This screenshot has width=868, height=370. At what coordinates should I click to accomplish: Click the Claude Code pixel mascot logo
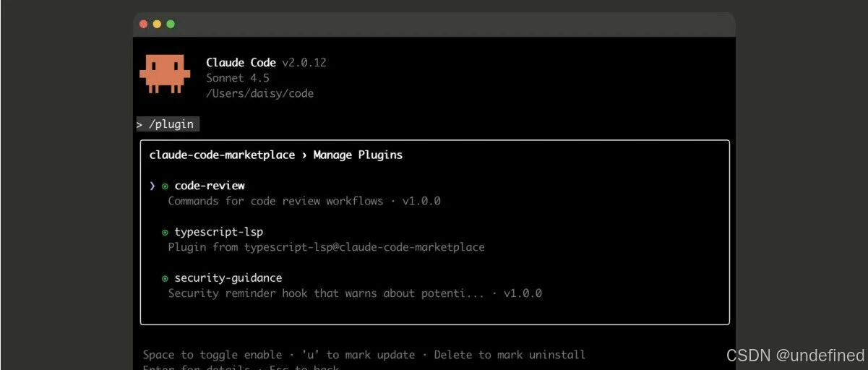(x=165, y=74)
